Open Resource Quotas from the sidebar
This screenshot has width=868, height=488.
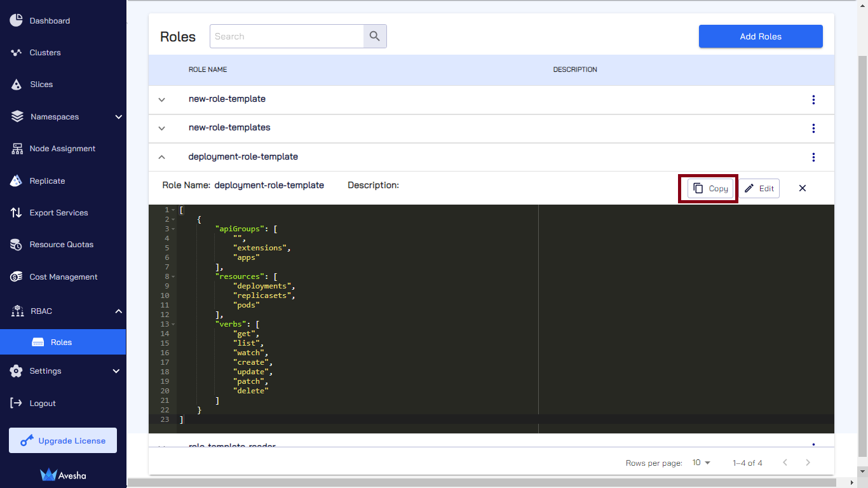(63, 245)
